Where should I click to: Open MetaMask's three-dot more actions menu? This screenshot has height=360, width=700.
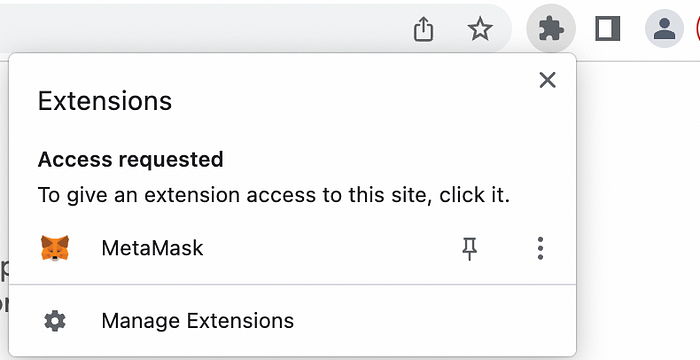(x=540, y=248)
